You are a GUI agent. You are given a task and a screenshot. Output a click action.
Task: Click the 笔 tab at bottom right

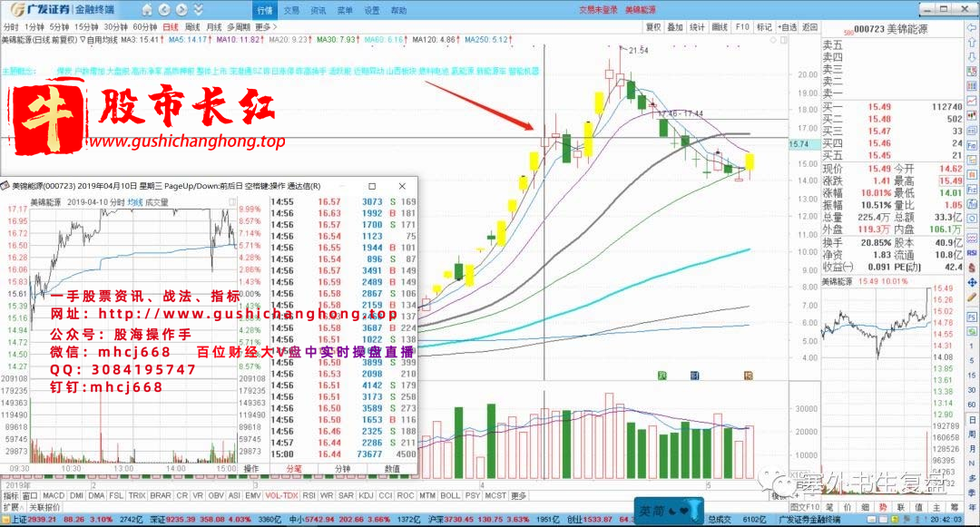[829, 507]
